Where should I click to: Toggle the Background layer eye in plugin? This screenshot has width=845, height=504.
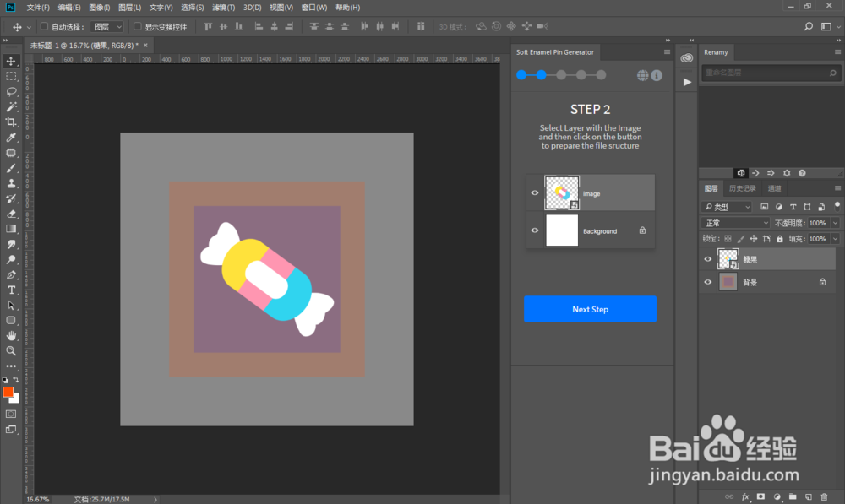tap(535, 230)
